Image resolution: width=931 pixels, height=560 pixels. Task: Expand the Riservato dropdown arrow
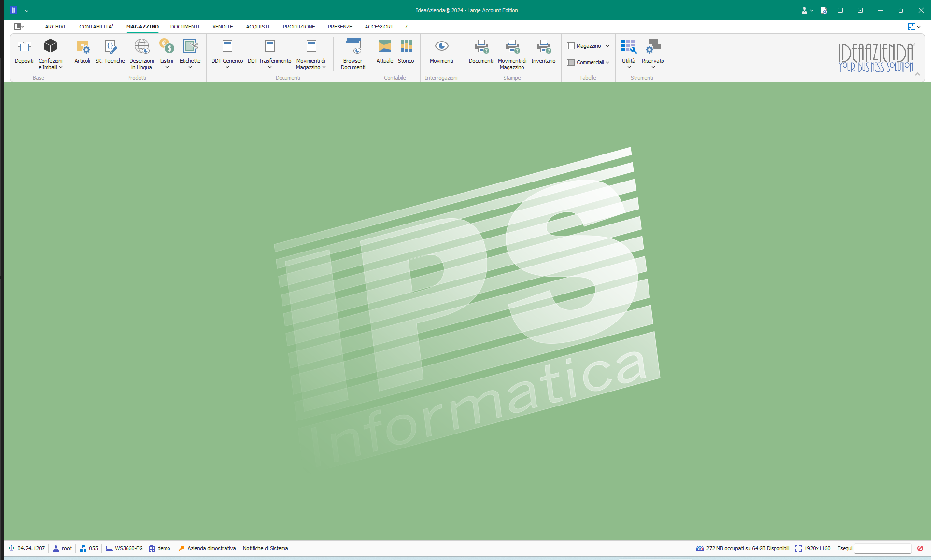click(x=653, y=68)
